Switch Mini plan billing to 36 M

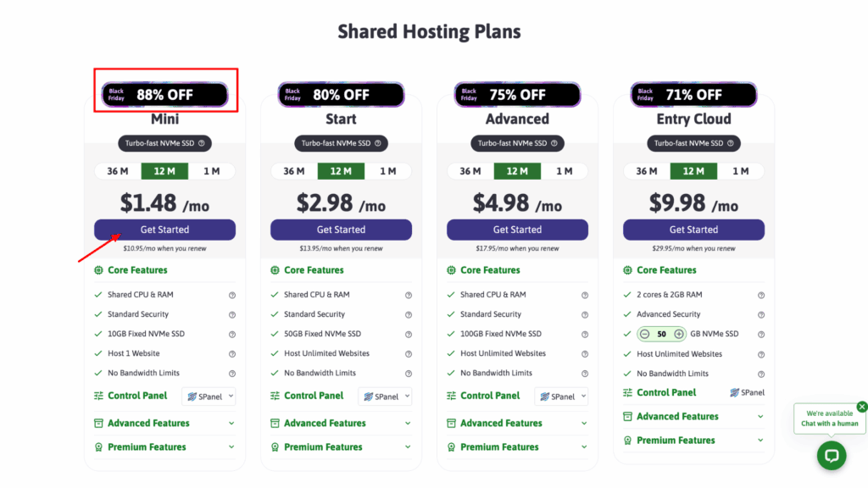116,170
